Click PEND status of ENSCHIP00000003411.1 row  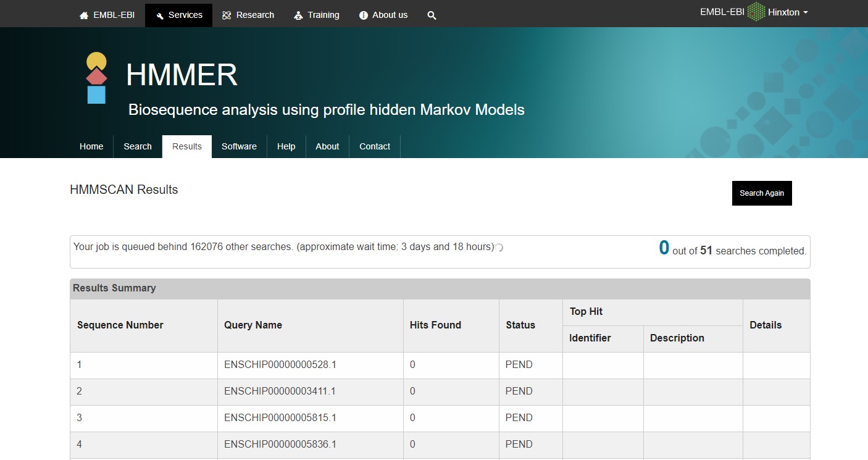tap(519, 391)
